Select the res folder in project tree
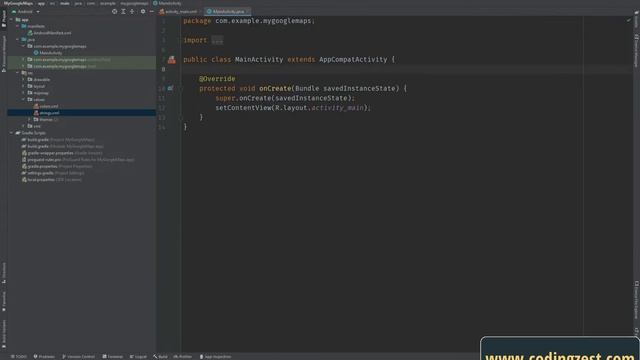 point(27,73)
